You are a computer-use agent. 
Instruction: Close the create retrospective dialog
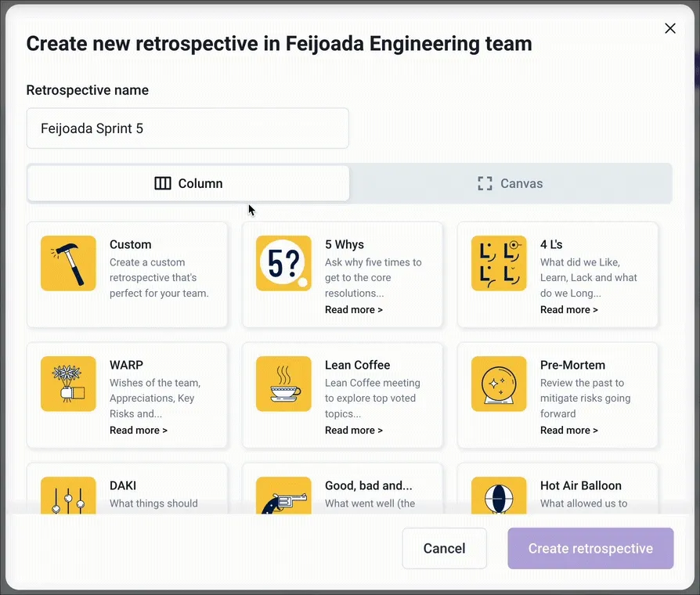[670, 28]
